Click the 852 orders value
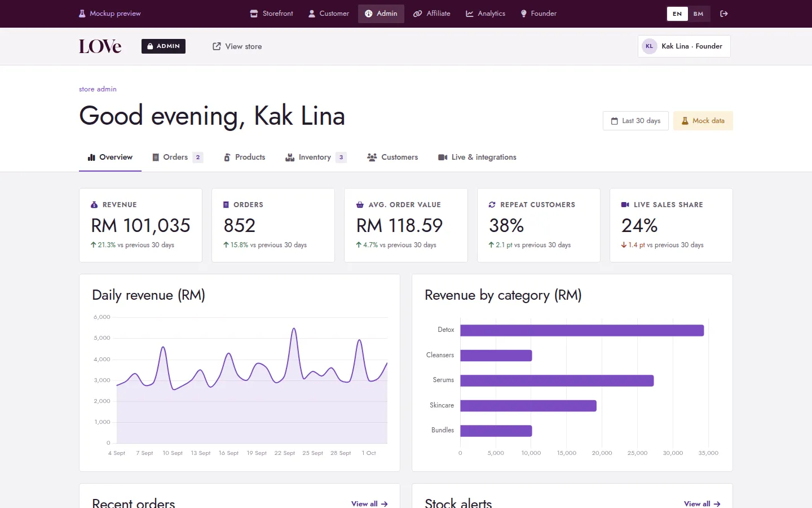This screenshot has width=812, height=508. click(240, 226)
